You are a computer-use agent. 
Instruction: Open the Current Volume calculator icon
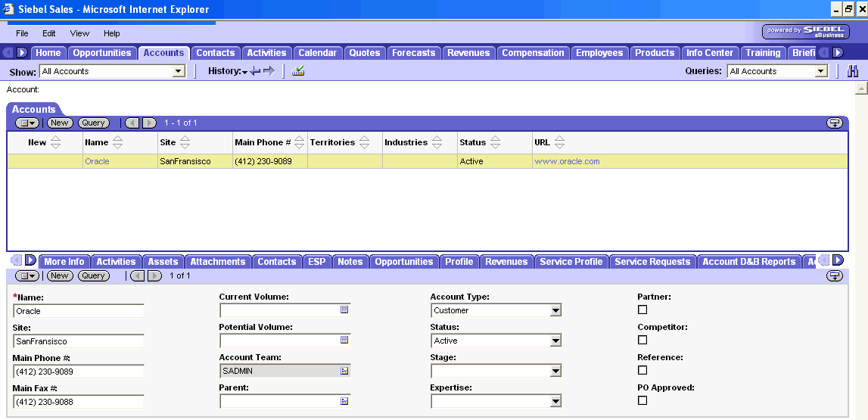[344, 310]
